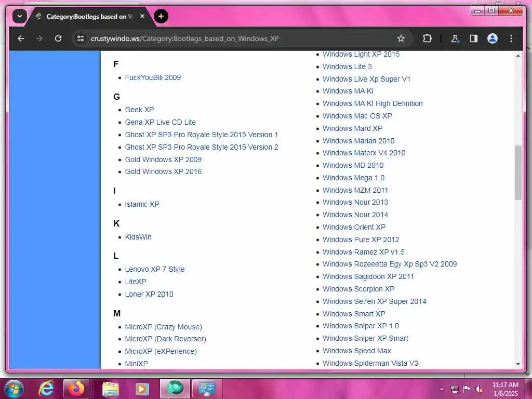This screenshot has height=399, width=532.
Task: Show hidden tray icons arrow
Action: (x=442, y=389)
